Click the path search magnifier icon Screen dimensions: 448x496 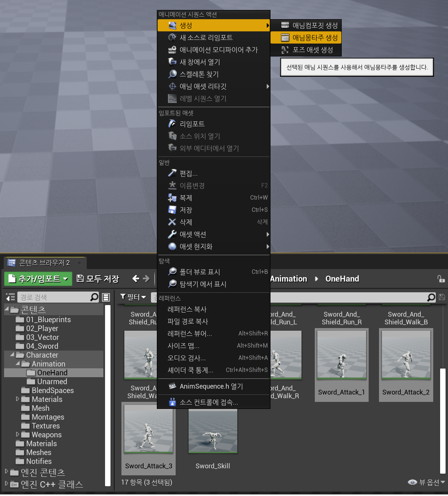94,297
